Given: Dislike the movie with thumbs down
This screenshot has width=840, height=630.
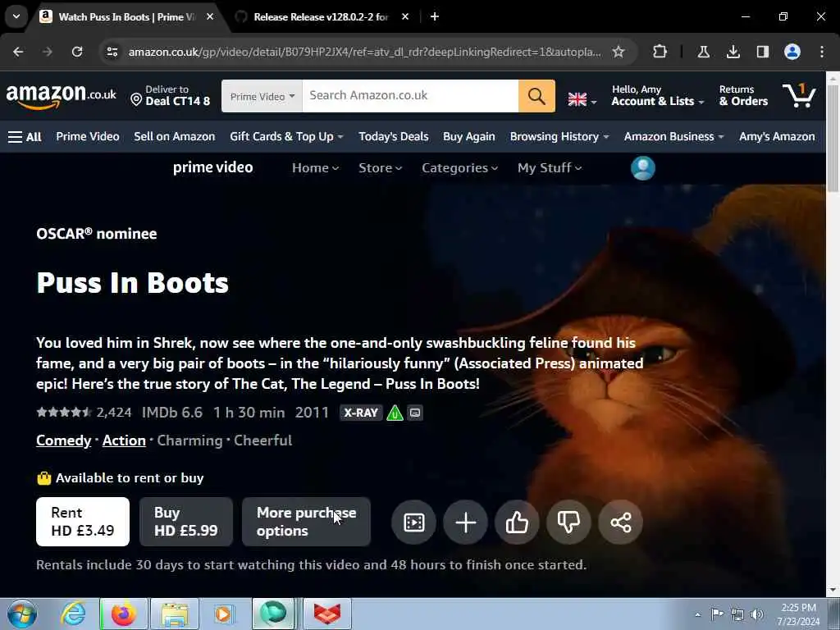Looking at the screenshot, I should tap(568, 523).
